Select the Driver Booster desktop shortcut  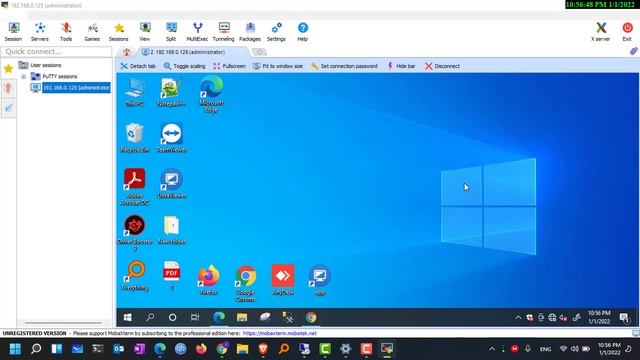click(x=135, y=233)
